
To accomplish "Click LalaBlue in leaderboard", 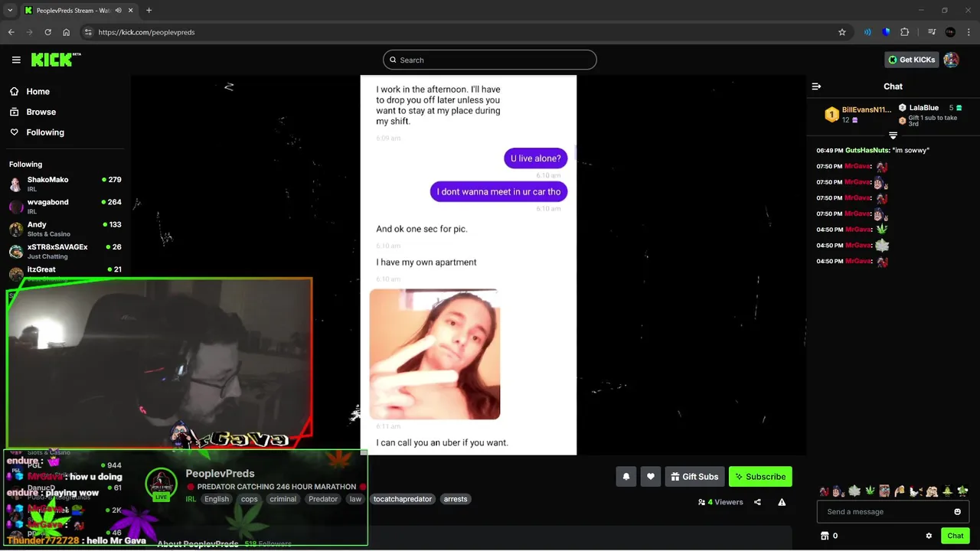I will (923, 108).
